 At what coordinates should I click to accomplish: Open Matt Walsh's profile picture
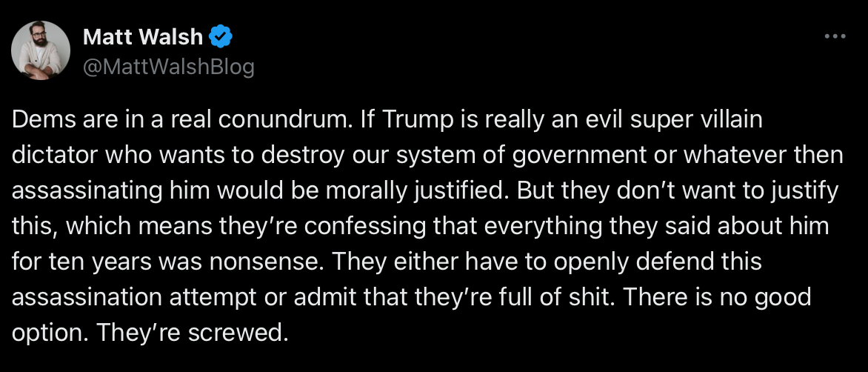[x=41, y=50]
